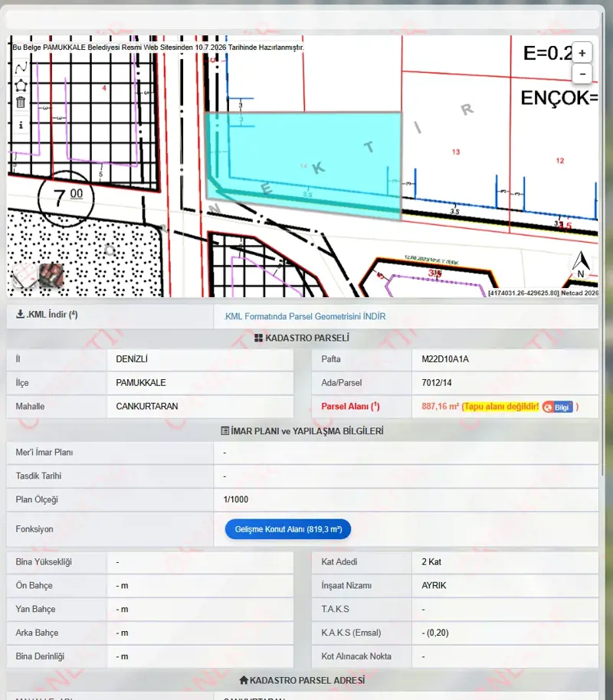Select the CANKURTARAN neighborhood value
The image size is (613, 700).
147,407
